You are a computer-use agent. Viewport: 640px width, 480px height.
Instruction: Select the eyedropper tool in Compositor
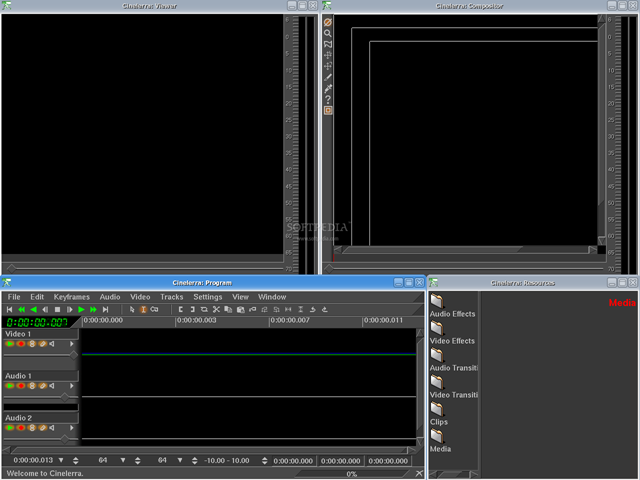coord(328,88)
